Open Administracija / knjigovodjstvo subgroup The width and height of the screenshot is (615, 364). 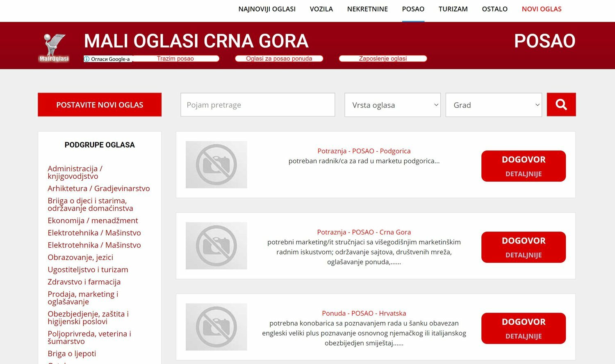tap(75, 173)
